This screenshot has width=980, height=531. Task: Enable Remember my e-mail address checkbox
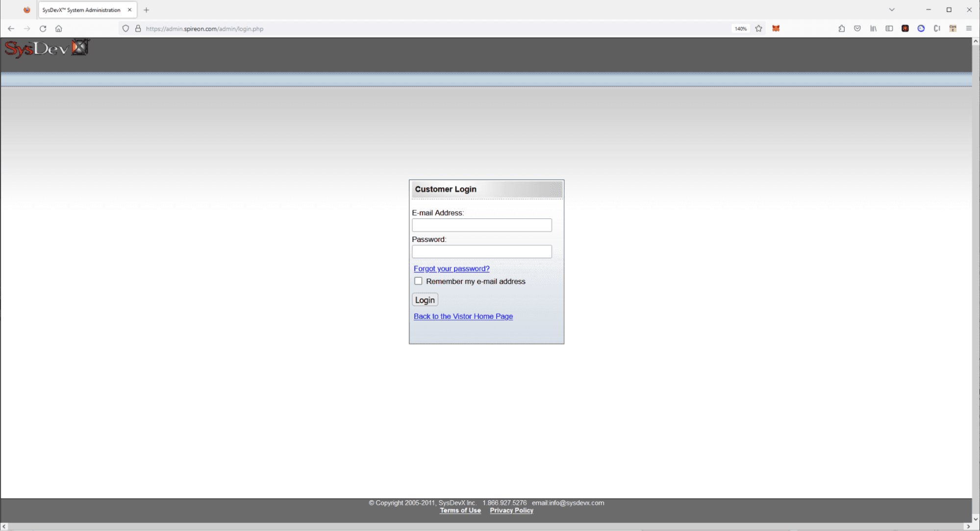[x=418, y=281]
